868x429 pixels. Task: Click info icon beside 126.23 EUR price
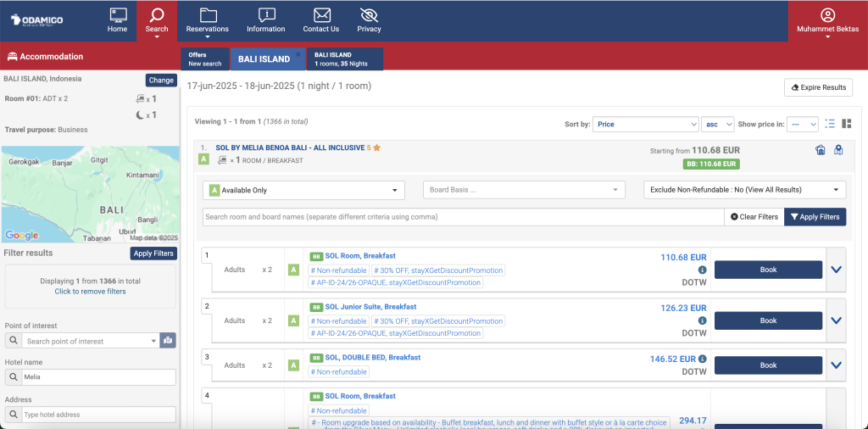click(x=702, y=320)
